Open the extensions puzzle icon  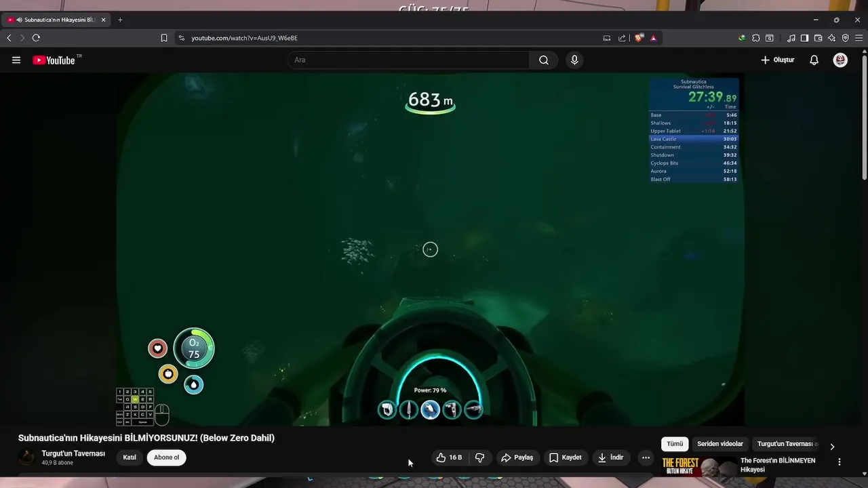756,38
